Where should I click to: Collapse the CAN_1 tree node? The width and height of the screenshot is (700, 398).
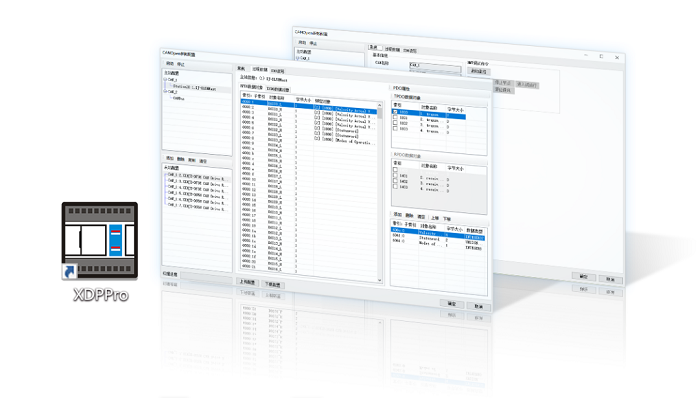click(x=165, y=79)
